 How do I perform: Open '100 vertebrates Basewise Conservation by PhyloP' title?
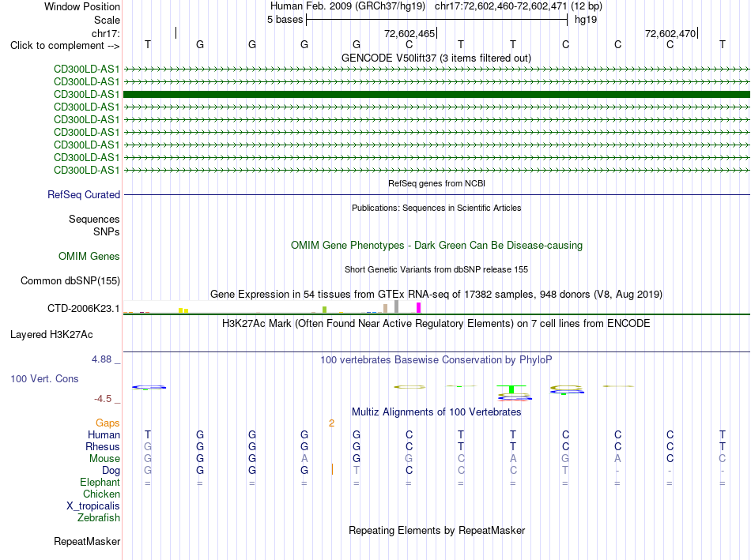point(436,360)
